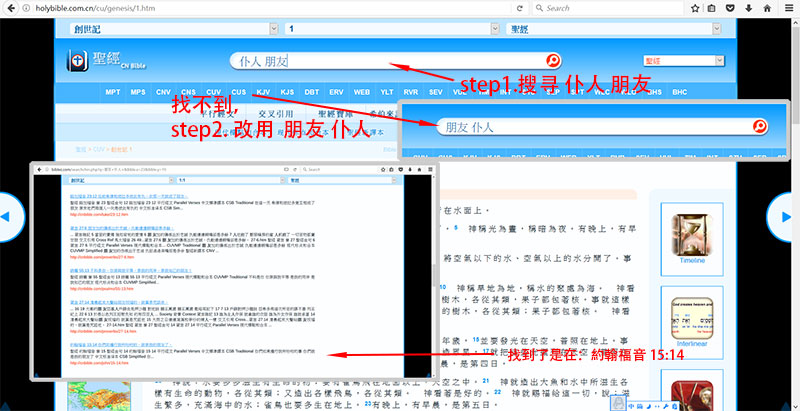
Task: Click the CUV breadcrumb link
Action: pyautogui.click(x=98, y=149)
